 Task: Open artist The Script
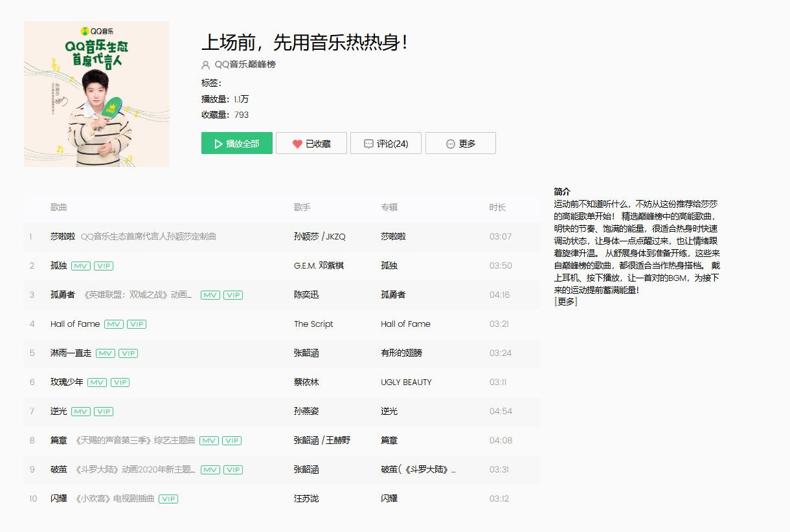[313, 324]
